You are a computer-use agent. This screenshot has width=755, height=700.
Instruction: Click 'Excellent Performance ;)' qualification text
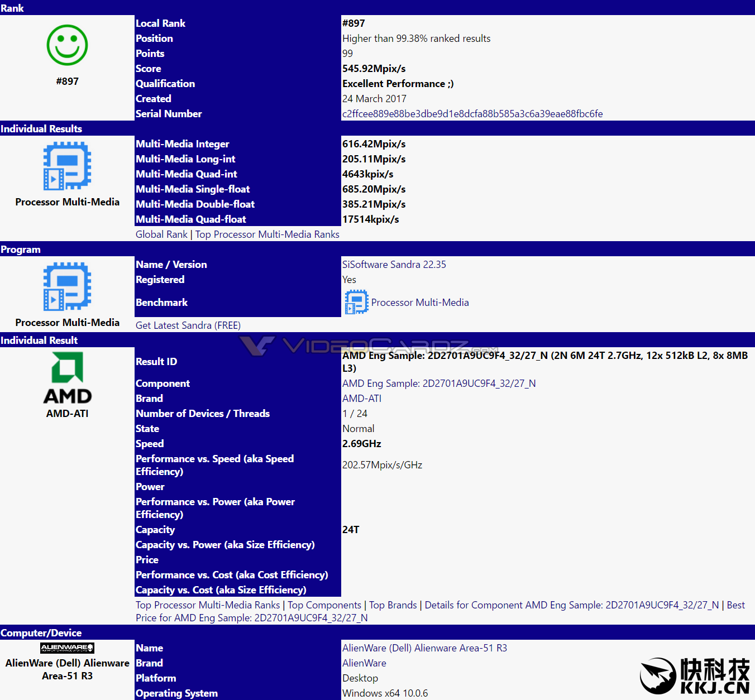tap(398, 84)
